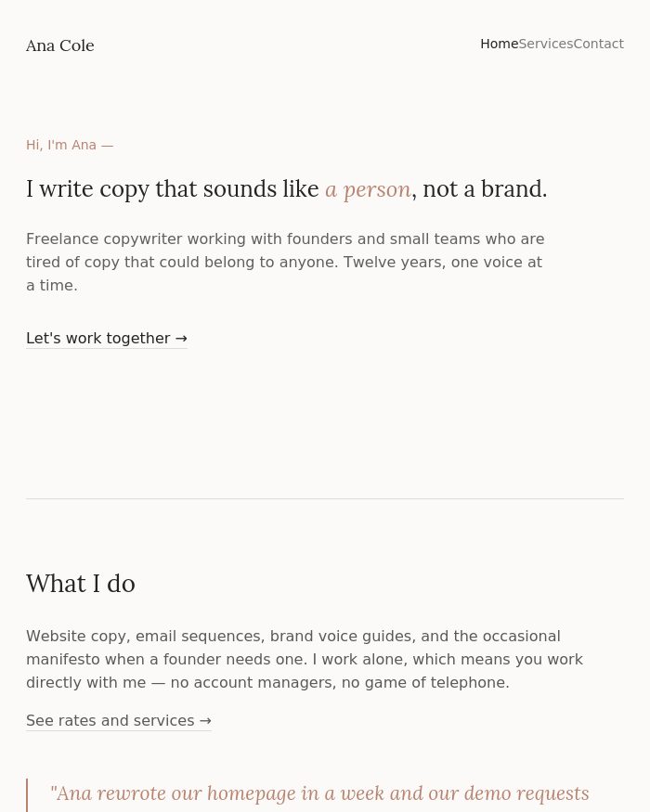Click the testimonial quote about the homepage rewrite
Image resolution: width=650 pixels, height=812 pixels.
319,795
